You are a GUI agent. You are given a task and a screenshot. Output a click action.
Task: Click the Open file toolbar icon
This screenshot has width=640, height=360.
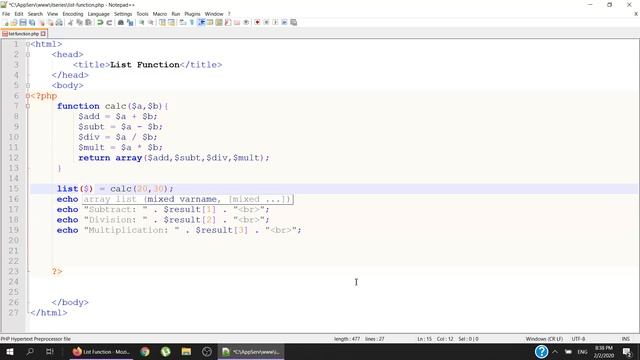click(x=14, y=22)
